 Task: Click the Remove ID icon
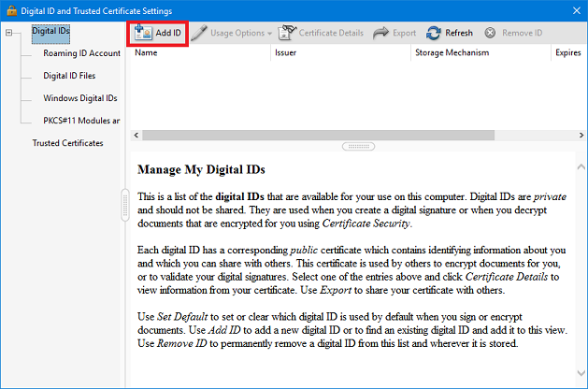[492, 33]
